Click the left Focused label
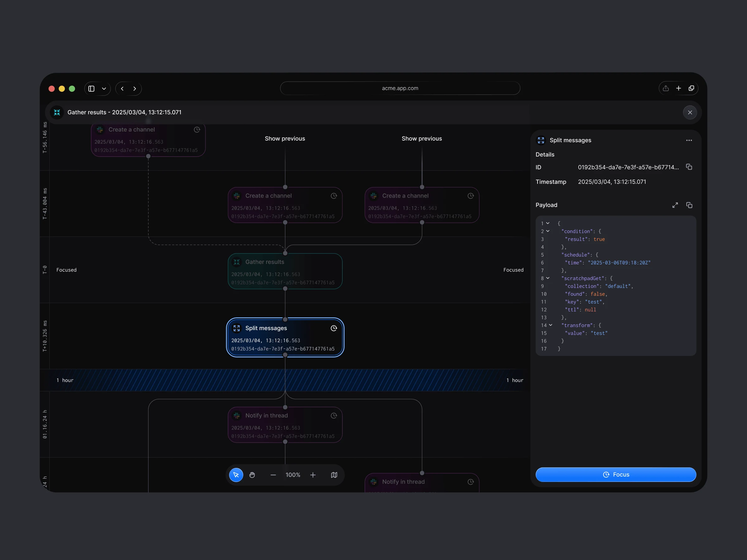 [67, 270]
